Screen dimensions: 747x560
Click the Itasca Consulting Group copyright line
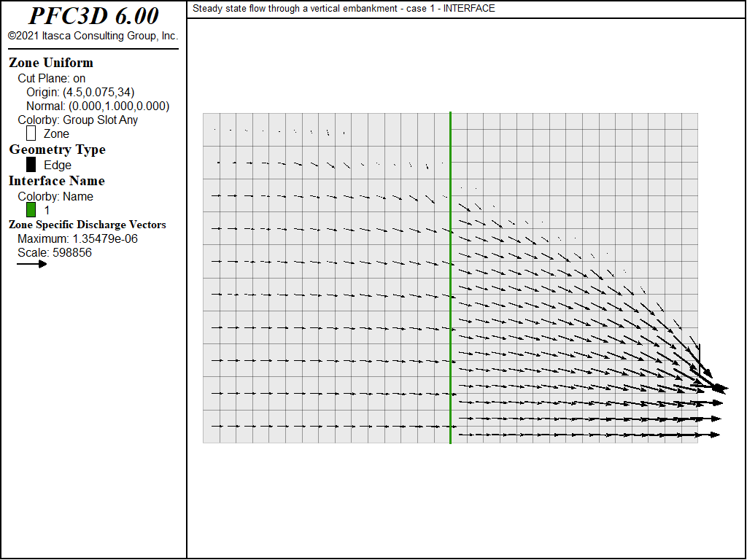pos(93,36)
